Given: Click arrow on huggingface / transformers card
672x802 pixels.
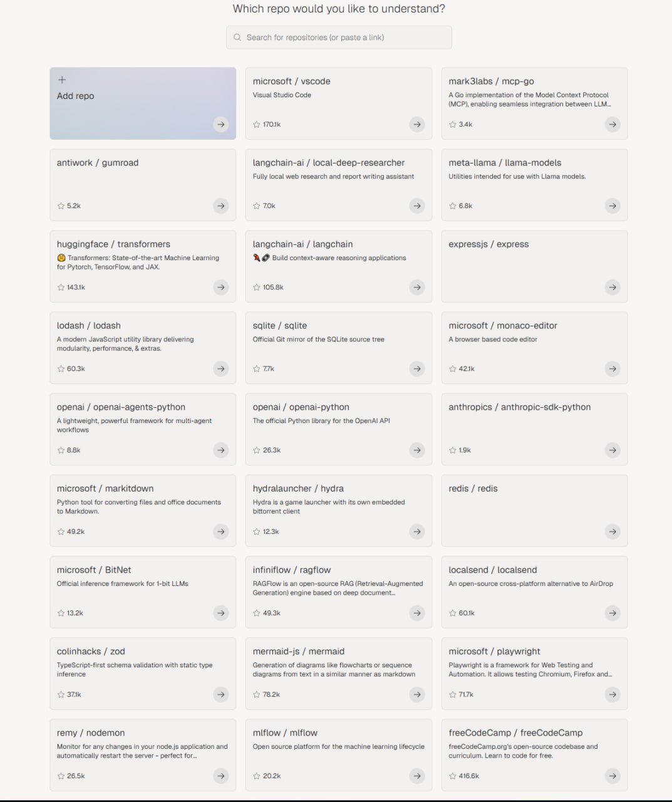Looking at the screenshot, I should point(221,288).
